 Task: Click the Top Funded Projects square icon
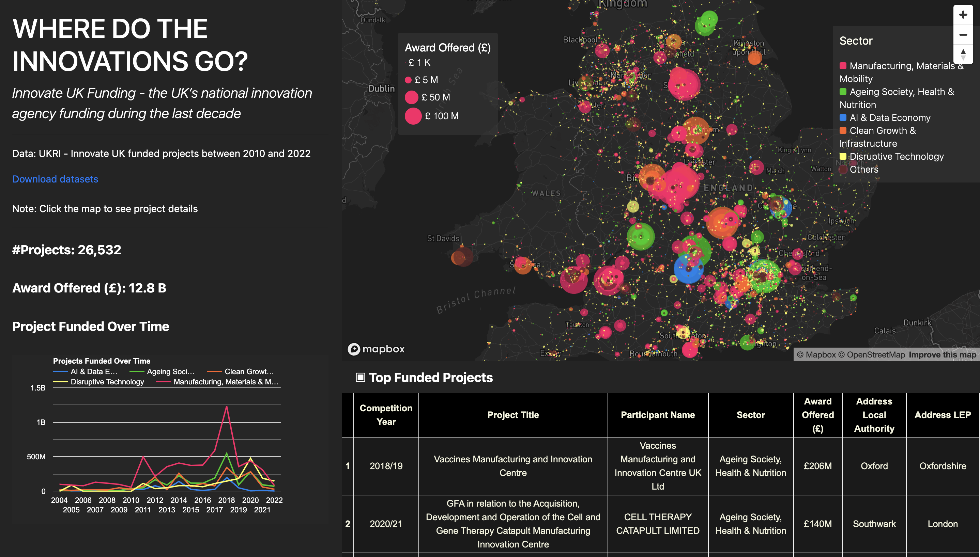click(360, 378)
